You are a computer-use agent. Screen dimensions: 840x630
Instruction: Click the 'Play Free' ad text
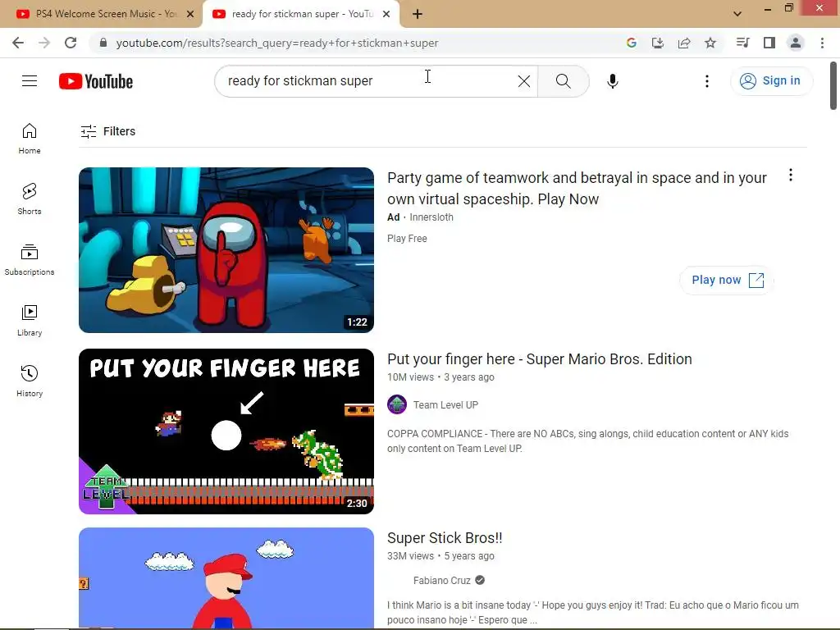click(x=407, y=239)
